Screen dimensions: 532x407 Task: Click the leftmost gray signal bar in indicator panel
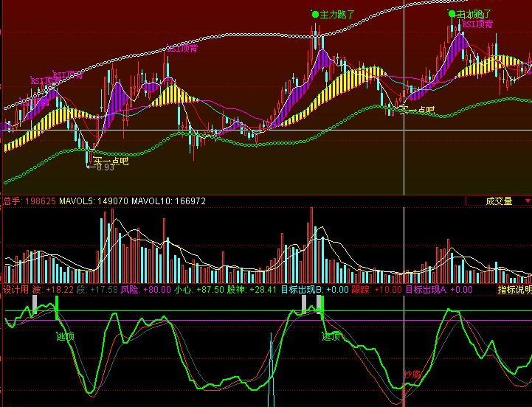[x=35, y=305]
